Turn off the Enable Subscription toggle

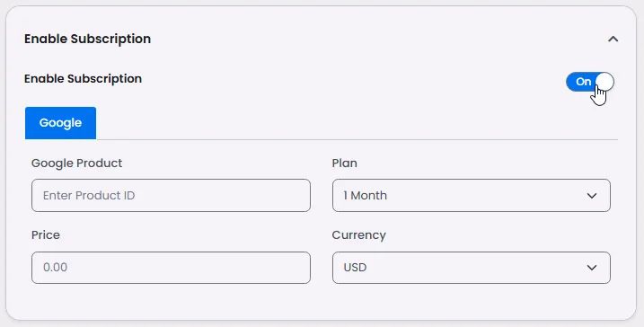(x=590, y=82)
